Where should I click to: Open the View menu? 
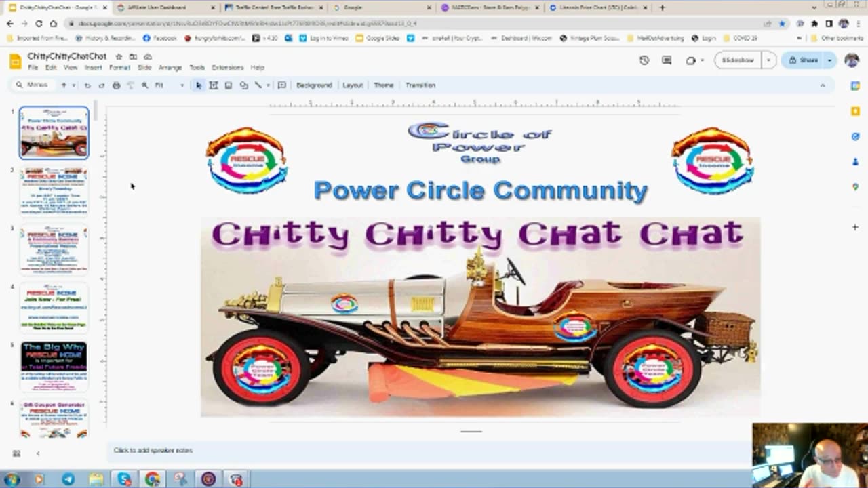[71, 68]
